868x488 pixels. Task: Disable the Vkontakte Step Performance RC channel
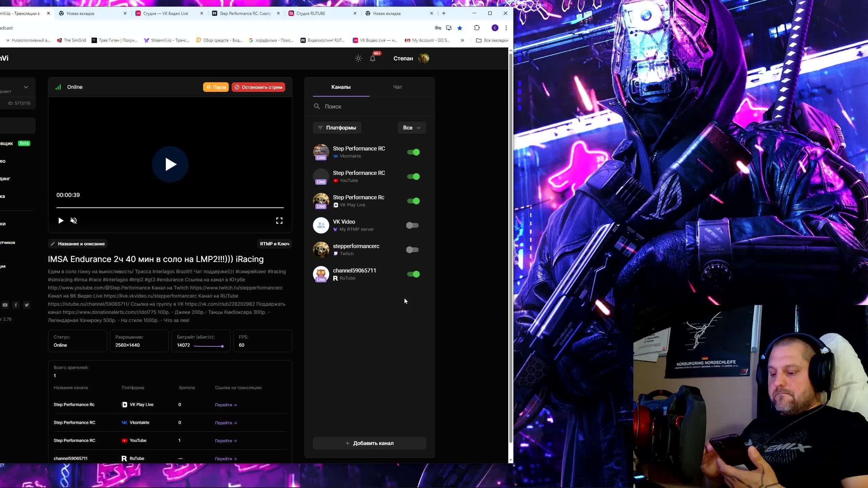coord(413,152)
